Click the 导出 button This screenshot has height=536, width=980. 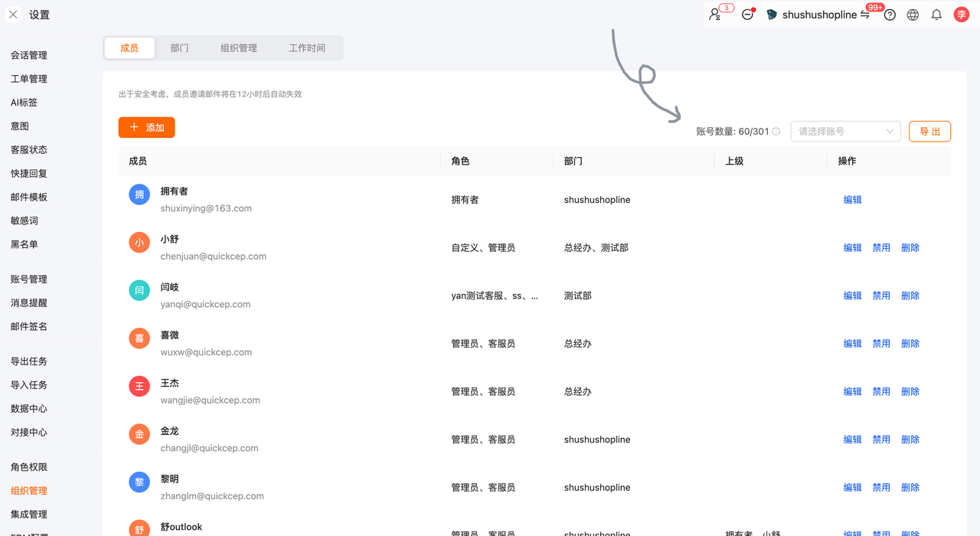929,132
